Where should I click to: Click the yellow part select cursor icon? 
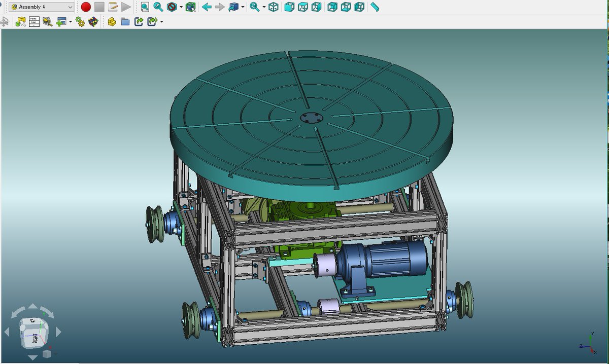(21, 22)
